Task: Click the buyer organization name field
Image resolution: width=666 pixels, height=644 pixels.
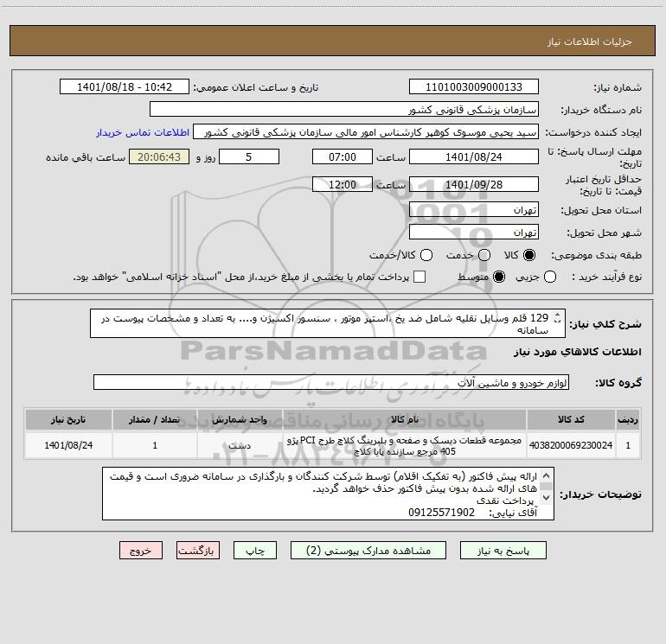Action: tap(344, 110)
